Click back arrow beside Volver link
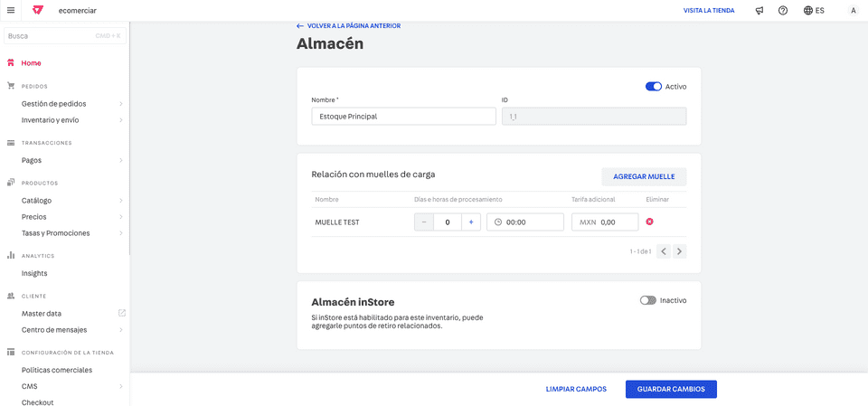The height and width of the screenshot is (406, 868). (300, 26)
